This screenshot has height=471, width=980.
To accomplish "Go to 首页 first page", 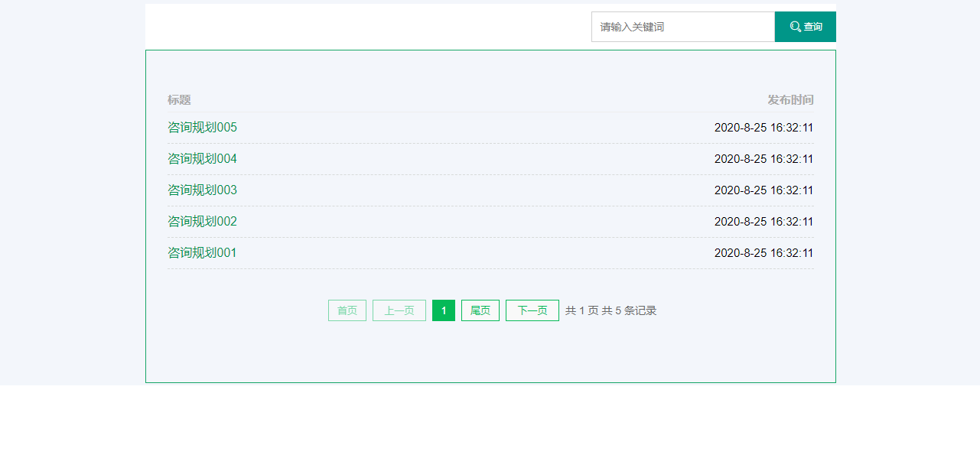I will 347,310.
